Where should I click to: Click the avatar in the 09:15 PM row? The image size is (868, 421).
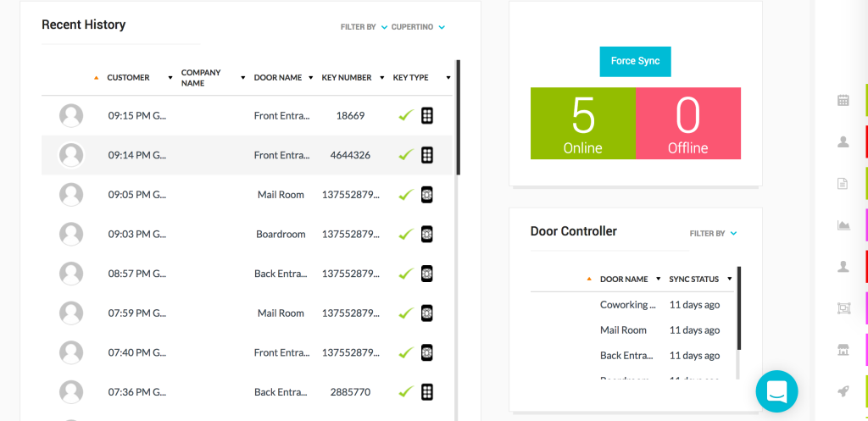click(x=71, y=115)
